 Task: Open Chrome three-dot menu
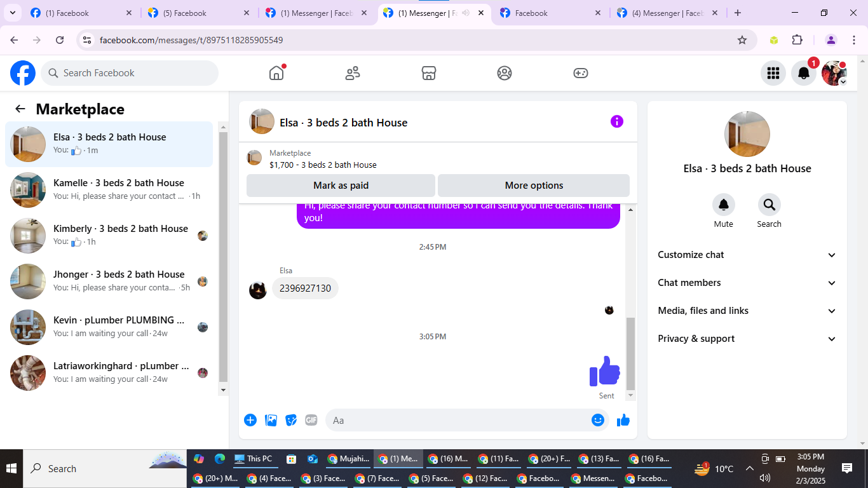pos(853,40)
